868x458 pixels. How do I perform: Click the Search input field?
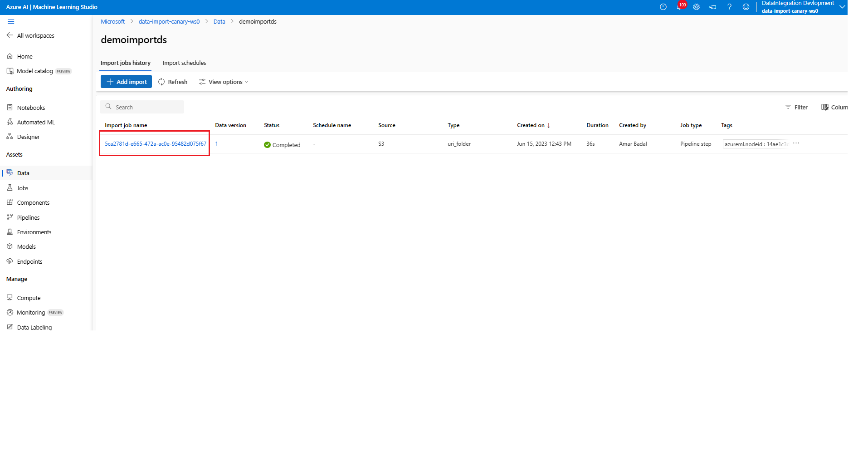(142, 107)
